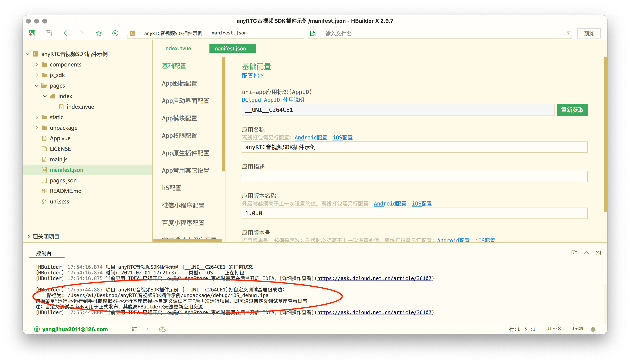The width and height of the screenshot is (630, 364).
Task: Mark manifest.json as favorite with the star icon
Action: click(x=99, y=33)
